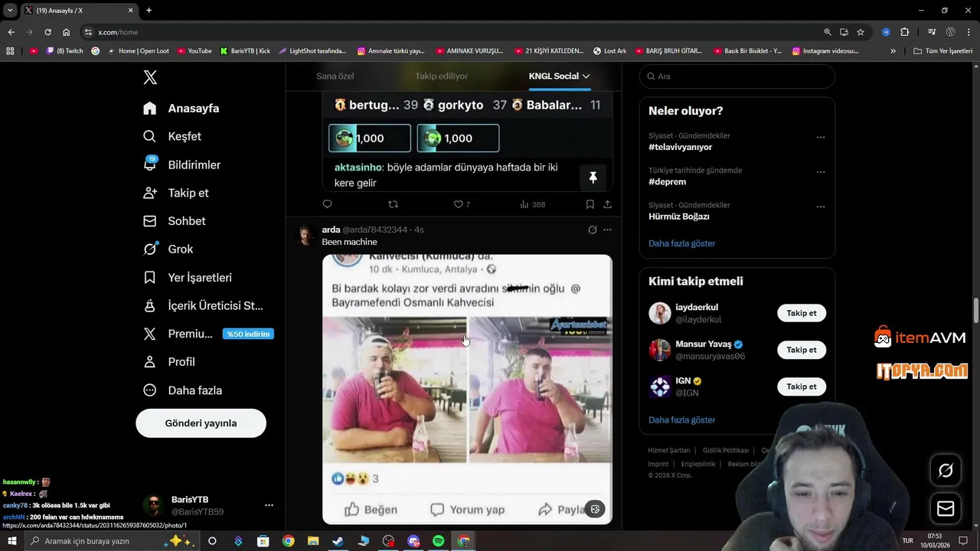The width and height of the screenshot is (980, 551).
Task: Reload the page in Chrome
Action: coord(47,32)
